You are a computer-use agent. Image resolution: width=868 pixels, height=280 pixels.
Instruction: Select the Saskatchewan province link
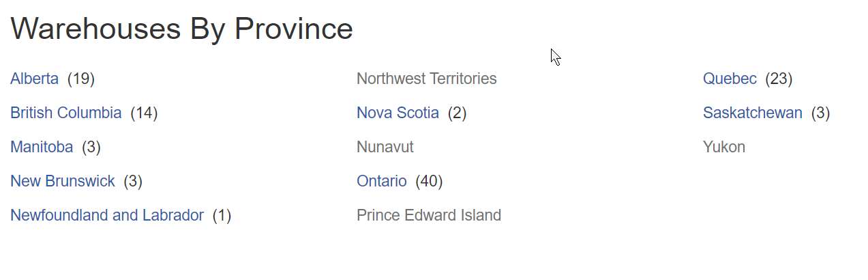coord(752,113)
